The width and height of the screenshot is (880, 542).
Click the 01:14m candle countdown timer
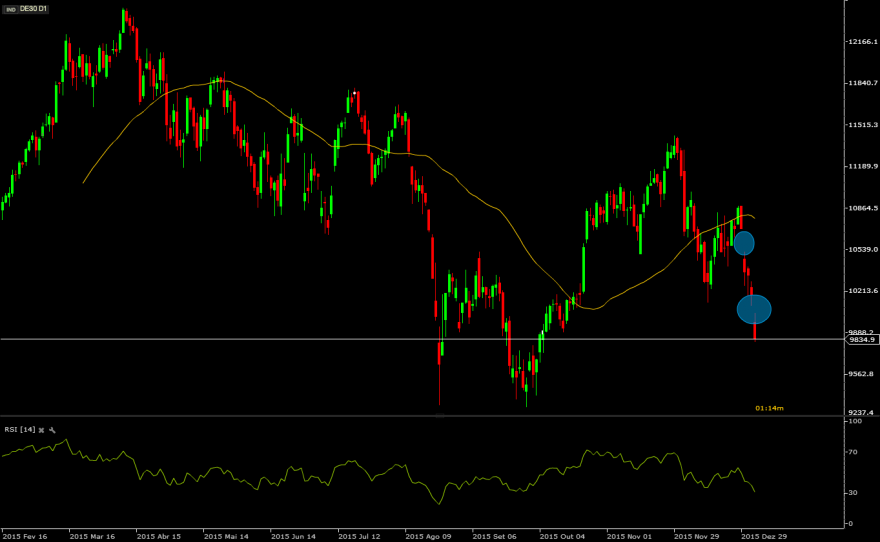click(x=769, y=408)
